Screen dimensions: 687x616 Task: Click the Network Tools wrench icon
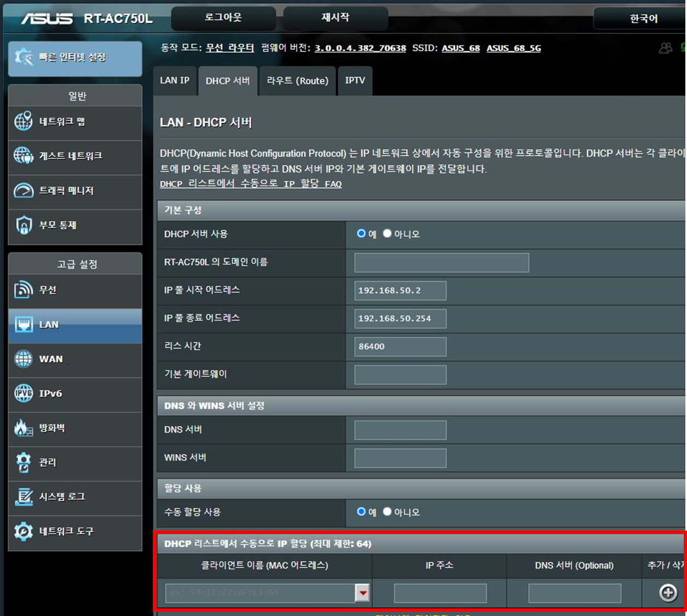(x=24, y=531)
